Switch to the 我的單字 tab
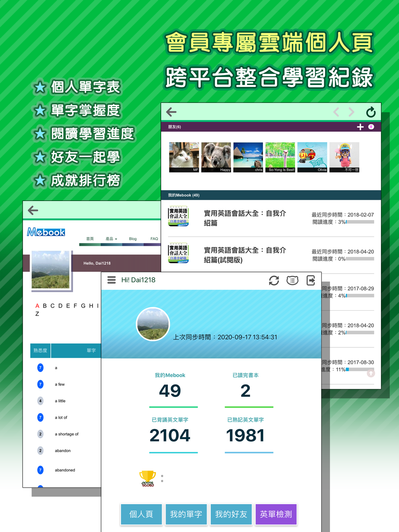 pos(186,514)
